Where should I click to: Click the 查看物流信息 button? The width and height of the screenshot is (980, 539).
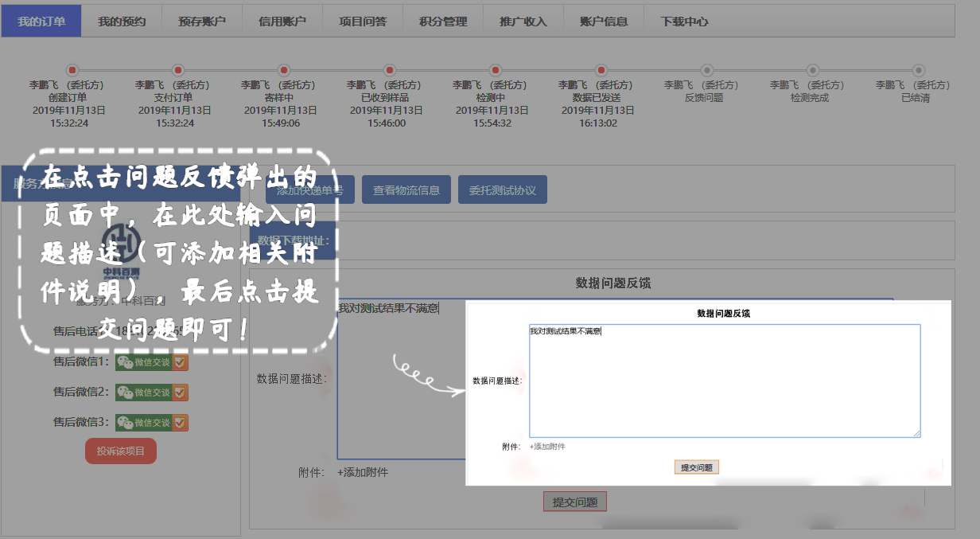(x=406, y=190)
